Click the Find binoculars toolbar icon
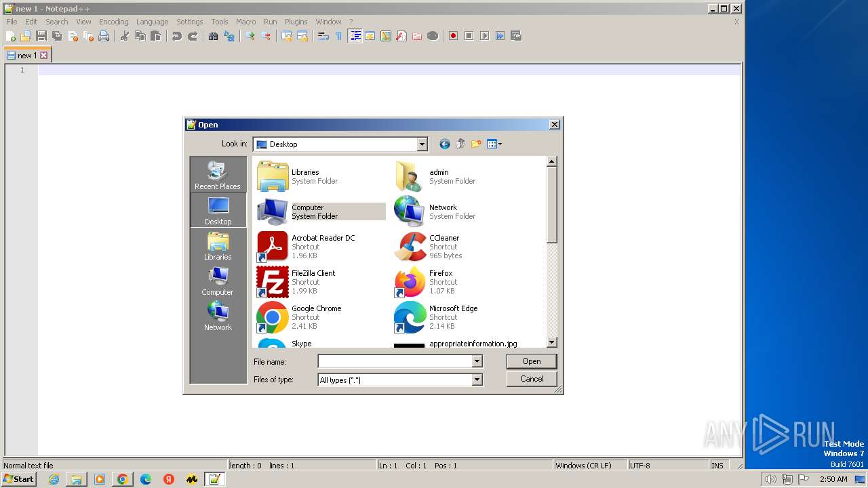This screenshot has width=868, height=488. point(214,36)
